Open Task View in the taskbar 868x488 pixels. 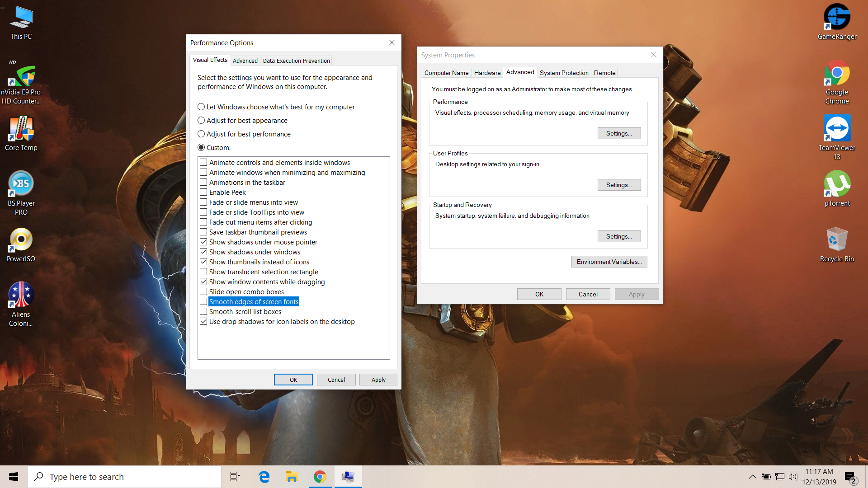(235, 477)
